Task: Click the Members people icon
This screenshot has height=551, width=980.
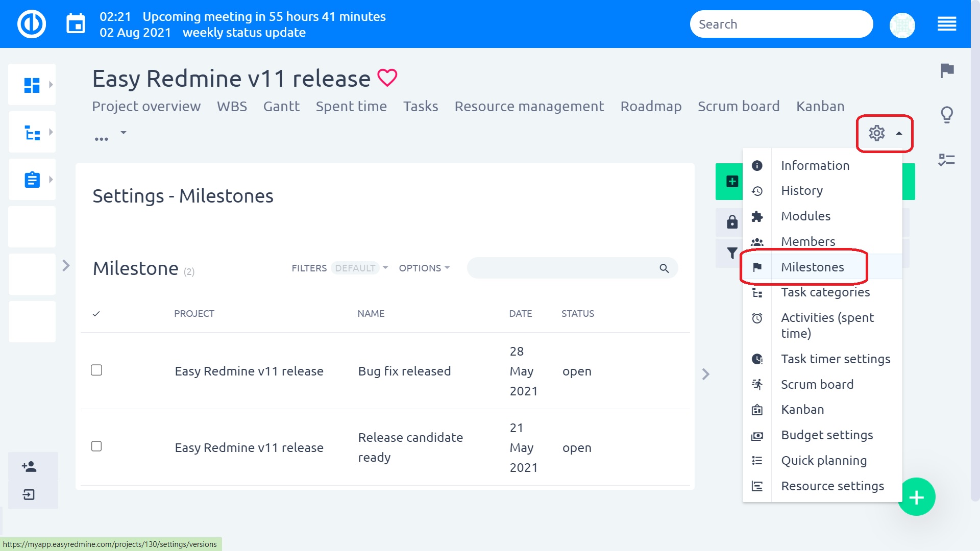Action: (757, 242)
